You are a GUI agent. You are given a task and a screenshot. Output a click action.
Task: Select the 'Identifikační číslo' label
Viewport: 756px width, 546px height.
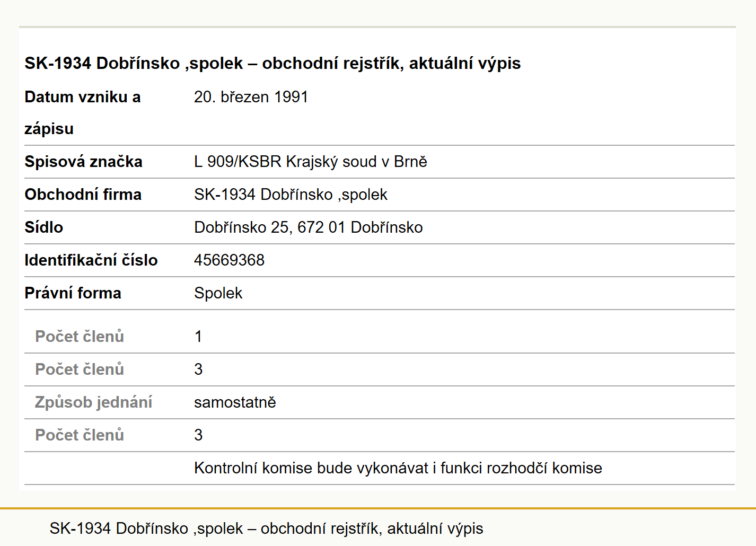coord(91,260)
